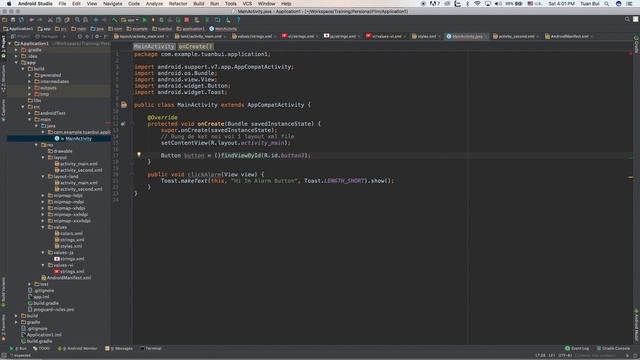This screenshot has width=640, height=360.
Task: Toggle the Captures tool window on left edge
Action: pyautogui.click(x=3, y=110)
